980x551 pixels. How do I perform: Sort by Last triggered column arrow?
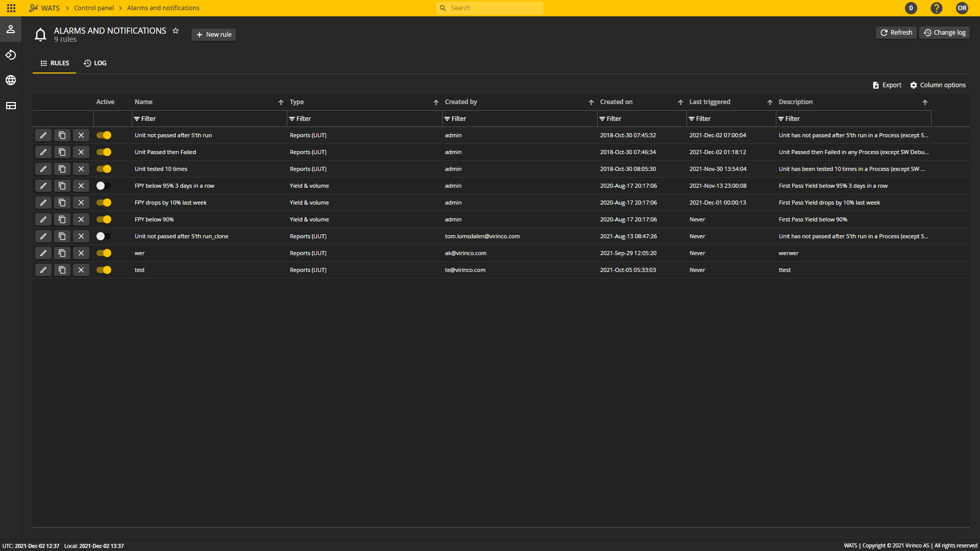pos(770,103)
